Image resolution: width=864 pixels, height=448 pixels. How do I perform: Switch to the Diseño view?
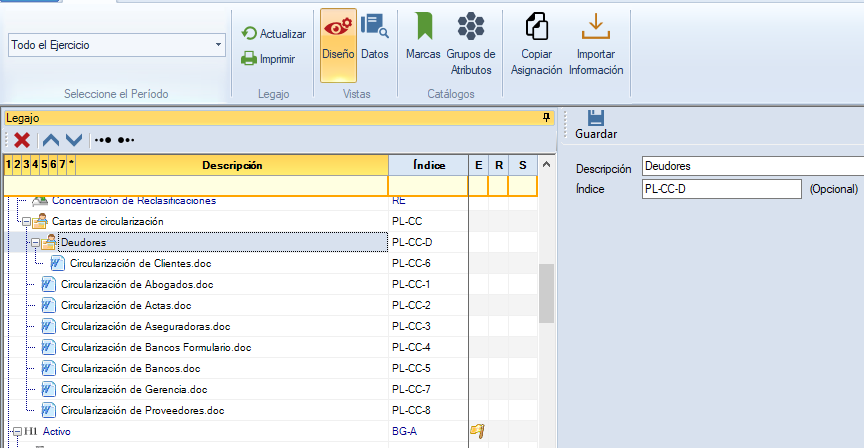(x=338, y=45)
